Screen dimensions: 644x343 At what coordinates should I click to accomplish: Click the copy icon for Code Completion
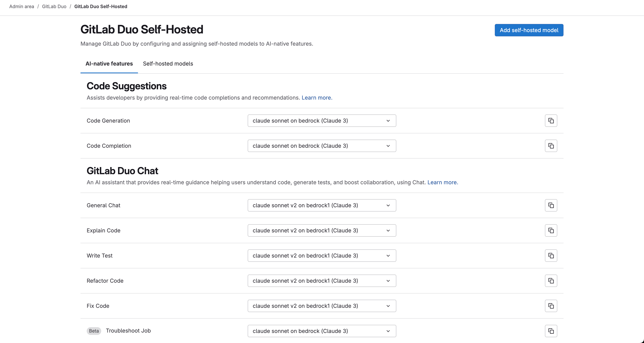pos(551,146)
